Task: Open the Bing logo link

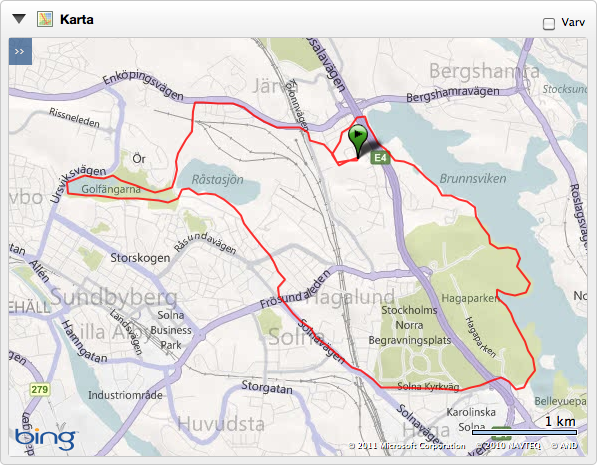Action: pos(45,440)
